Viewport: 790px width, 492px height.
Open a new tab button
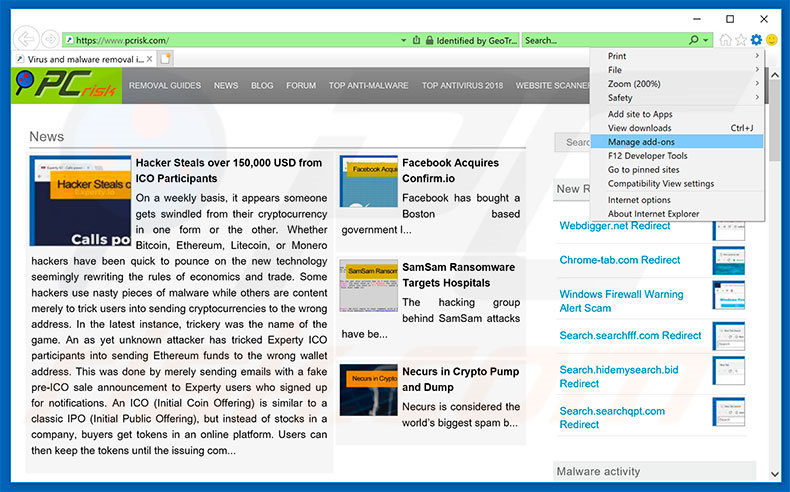(165, 59)
